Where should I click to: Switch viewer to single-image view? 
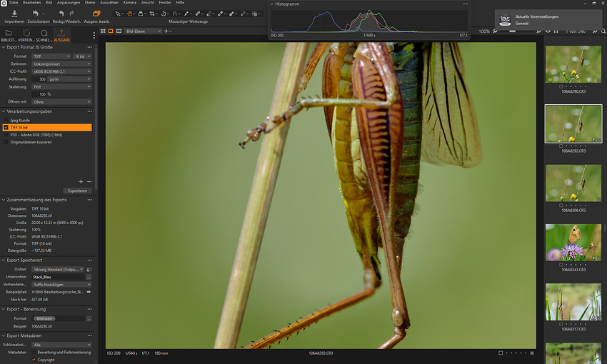111,31
